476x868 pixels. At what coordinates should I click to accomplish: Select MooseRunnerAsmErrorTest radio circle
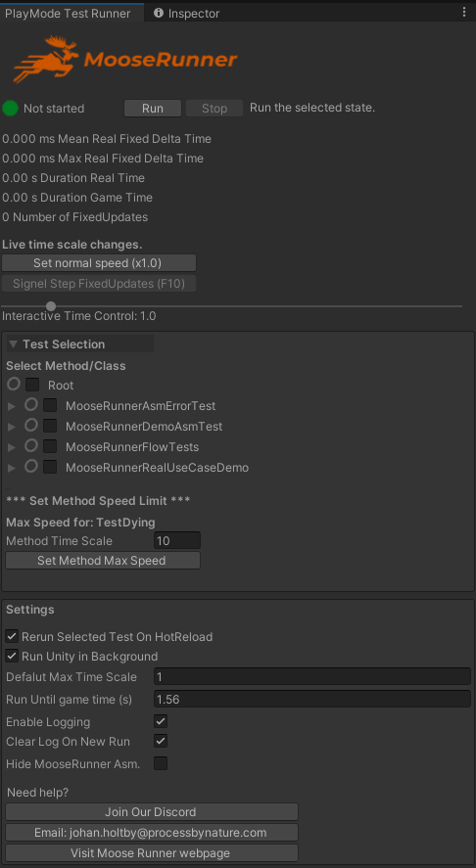click(x=31, y=405)
